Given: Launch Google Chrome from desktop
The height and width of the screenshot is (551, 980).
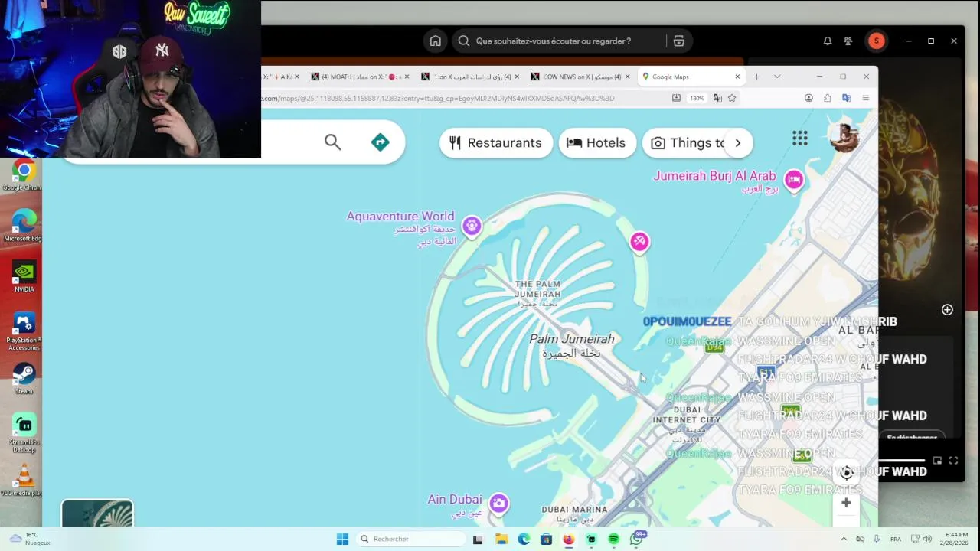Looking at the screenshot, I should (x=23, y=176).
